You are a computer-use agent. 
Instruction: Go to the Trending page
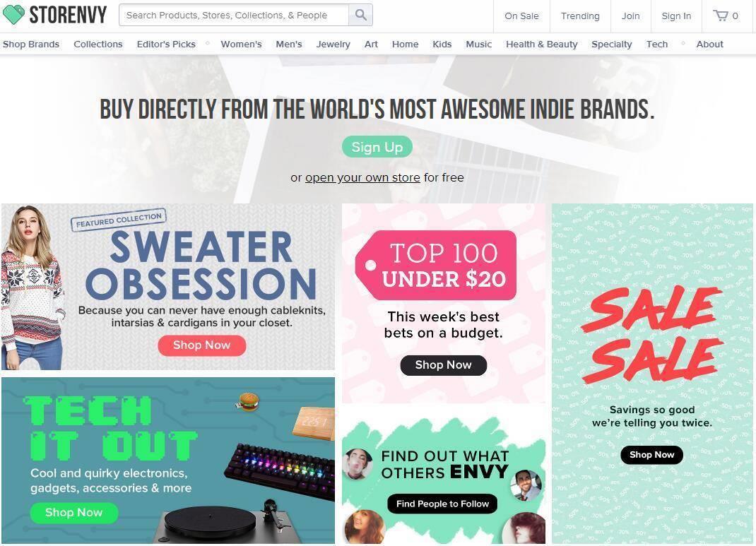coord(580,16)
